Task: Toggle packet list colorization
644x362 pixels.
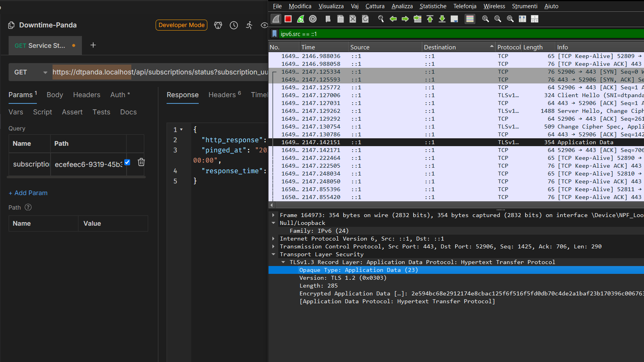Action: [x=470, y=19]
